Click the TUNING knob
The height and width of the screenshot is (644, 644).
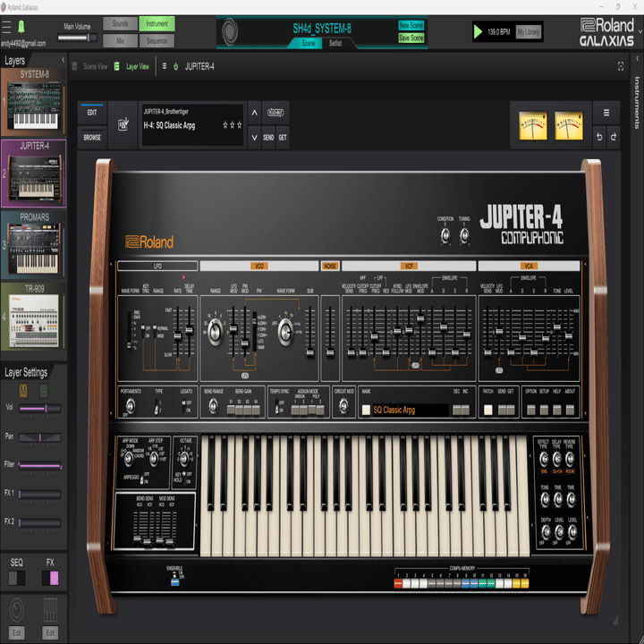(x=464, y=236)
